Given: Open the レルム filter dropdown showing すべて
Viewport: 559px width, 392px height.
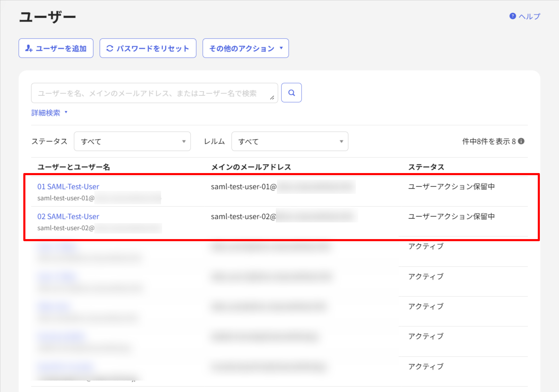Looking at the screenshot, I should (290, 141).
